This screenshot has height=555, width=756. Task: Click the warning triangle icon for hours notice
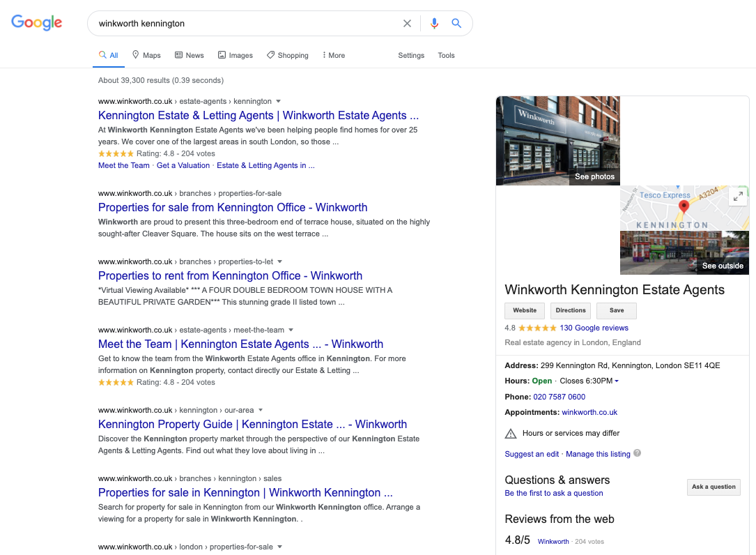510,434
